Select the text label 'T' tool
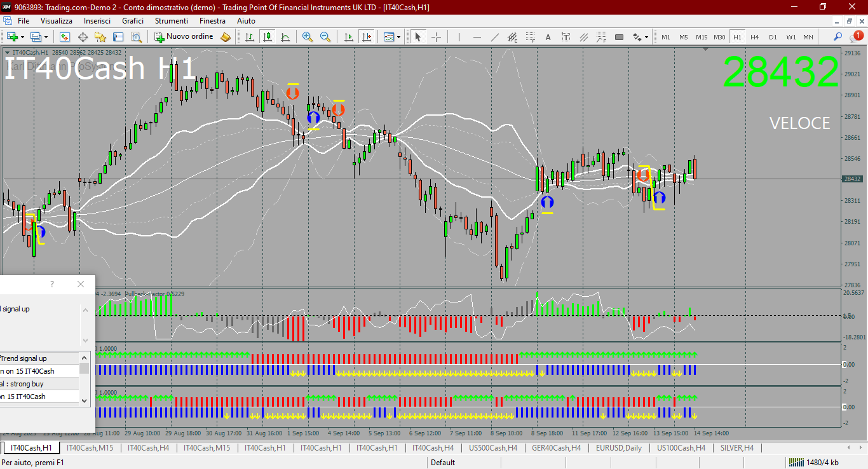Image resolution: width=868 pixels, height=469 pixels. 566,37
